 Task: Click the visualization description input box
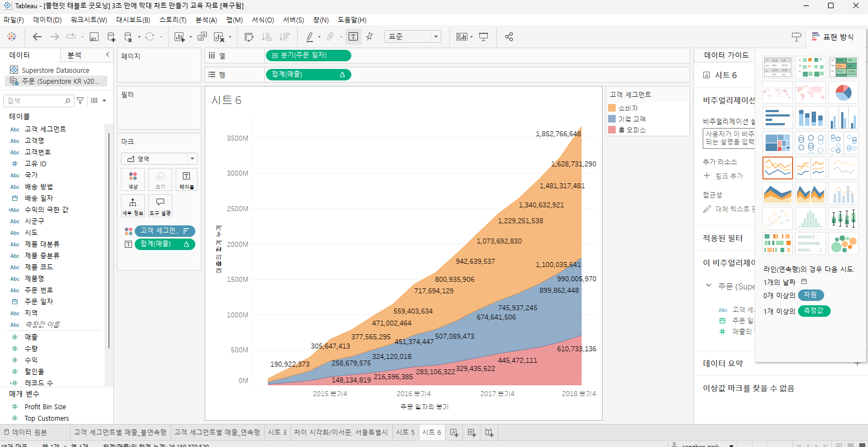point(728,138)
